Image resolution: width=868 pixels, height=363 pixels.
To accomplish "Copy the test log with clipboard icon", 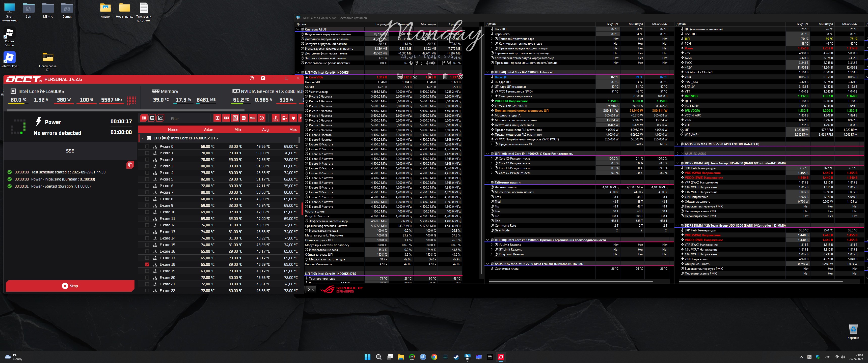I will pos(130,165).
